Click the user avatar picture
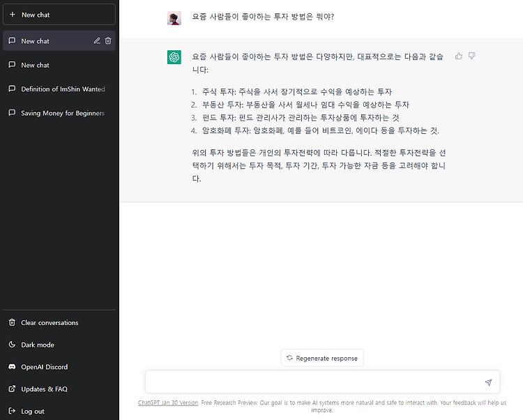The width and height of the screenshot is (523, 420). (x=174, y=18)
